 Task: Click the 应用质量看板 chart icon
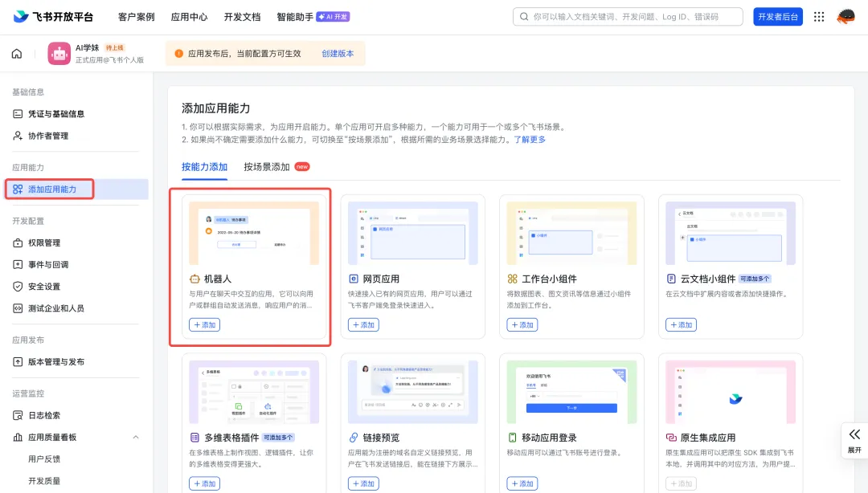click(x=18, y=437)
